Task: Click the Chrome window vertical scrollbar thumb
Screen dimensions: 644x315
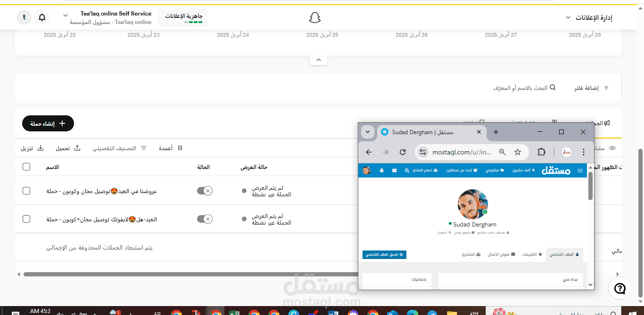Action: click(x=590, y=186)
